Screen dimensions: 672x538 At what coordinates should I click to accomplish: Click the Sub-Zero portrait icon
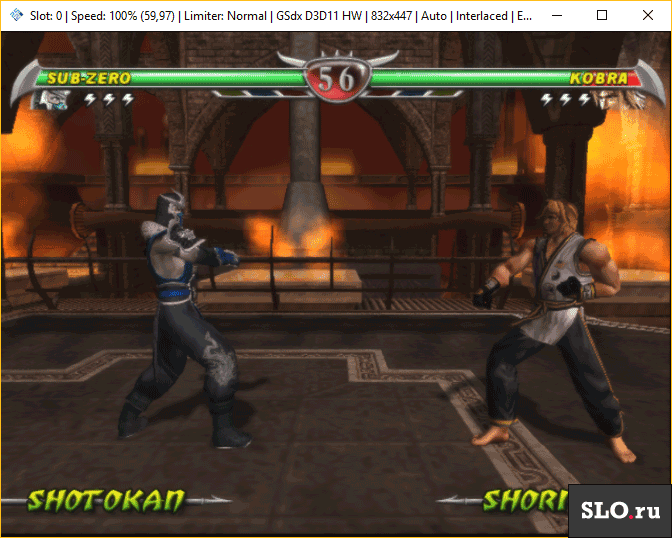(51, 100)
